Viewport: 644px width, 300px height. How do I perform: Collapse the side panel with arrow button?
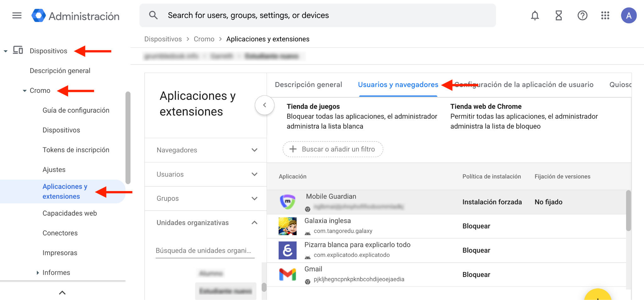point(264,105)
